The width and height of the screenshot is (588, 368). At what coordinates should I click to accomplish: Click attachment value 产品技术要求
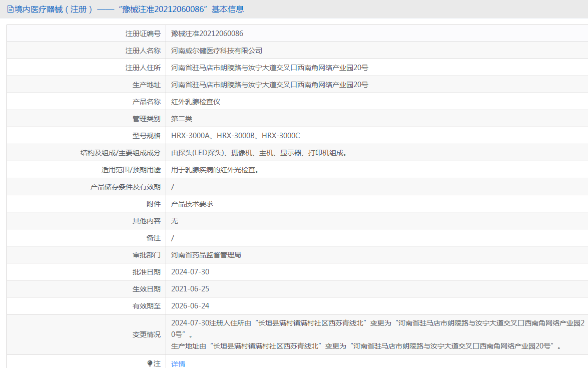click(x=192, y=204)
